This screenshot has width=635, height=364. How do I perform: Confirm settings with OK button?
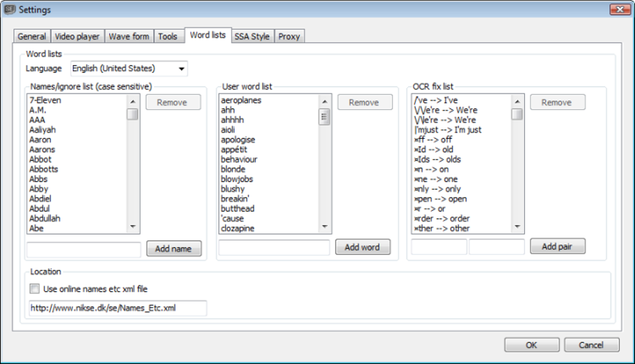(531, 345)
